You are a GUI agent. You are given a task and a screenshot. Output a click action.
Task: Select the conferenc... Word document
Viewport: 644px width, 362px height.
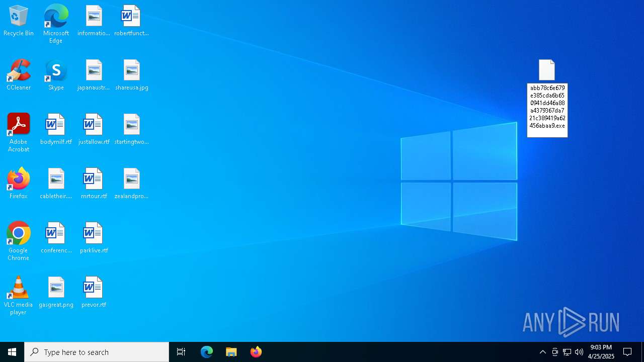click(x=56, y=238)
